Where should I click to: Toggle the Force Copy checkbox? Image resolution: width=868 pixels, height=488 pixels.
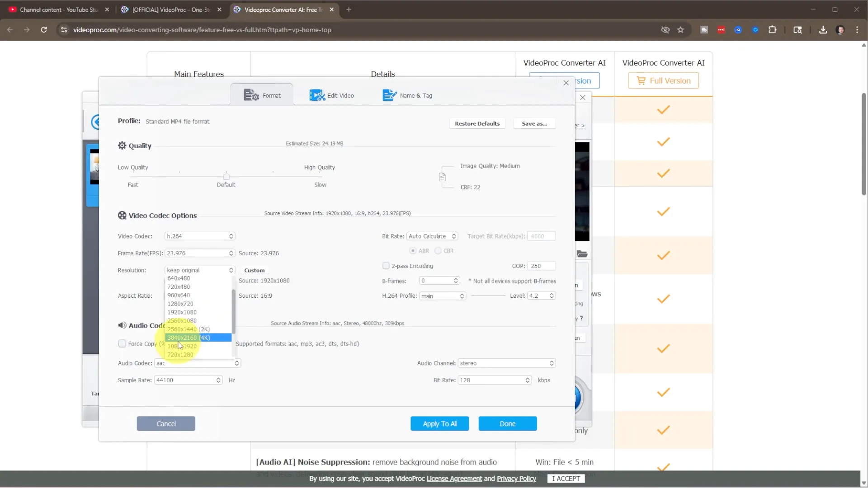pos(122,344)
